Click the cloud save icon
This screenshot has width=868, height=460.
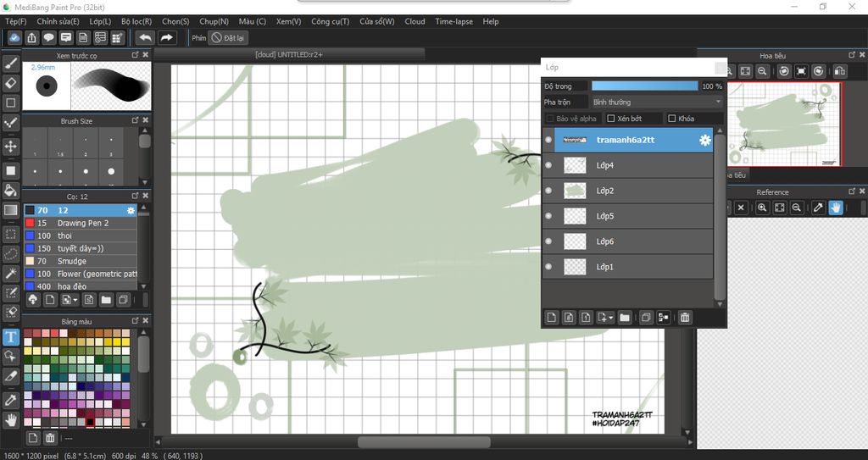(x=15, y=37)
